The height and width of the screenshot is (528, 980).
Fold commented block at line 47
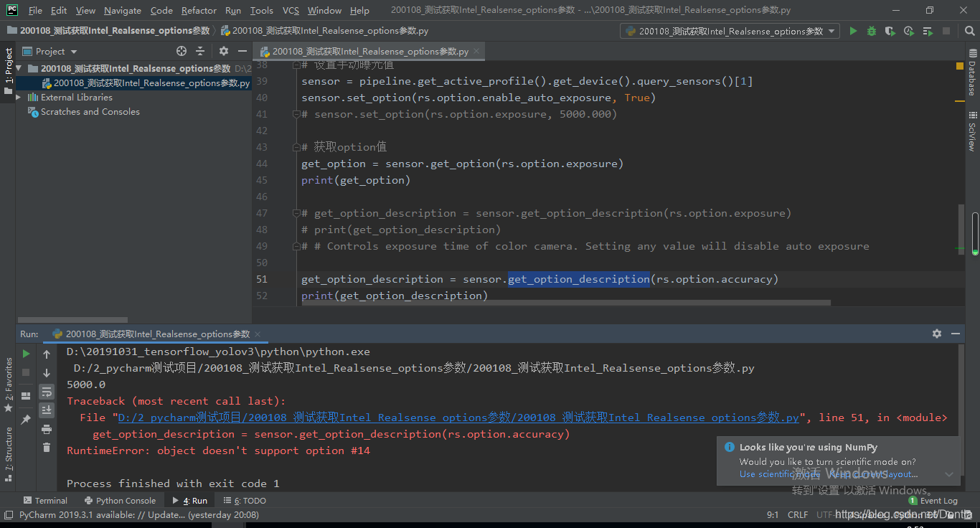pos(296,213)
